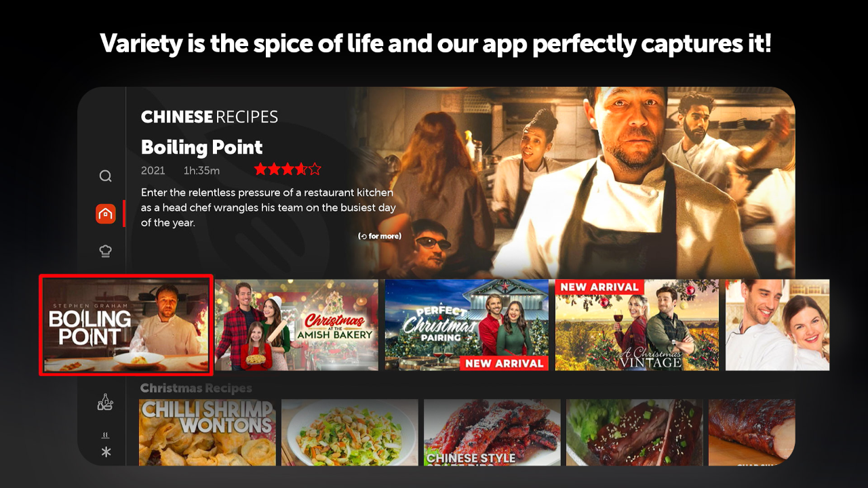Select the orange Home icon in sidebar

[105, 214]
